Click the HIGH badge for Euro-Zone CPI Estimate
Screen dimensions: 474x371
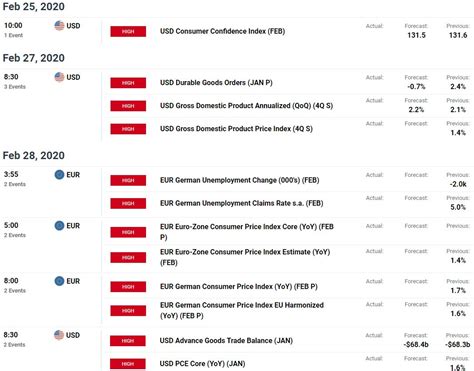point(128,257)
